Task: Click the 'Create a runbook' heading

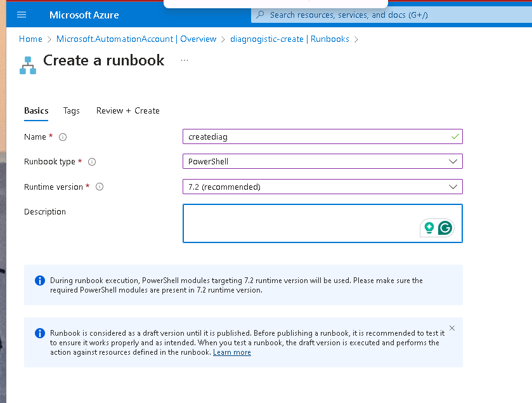Action: pos(104,60)
